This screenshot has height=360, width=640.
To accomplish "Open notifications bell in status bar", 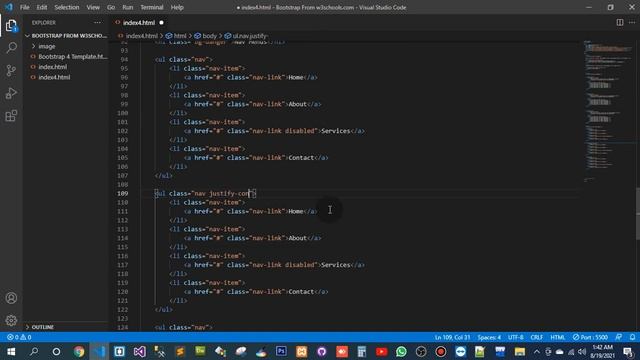I will pyautogui.click(x=632, y=337).
